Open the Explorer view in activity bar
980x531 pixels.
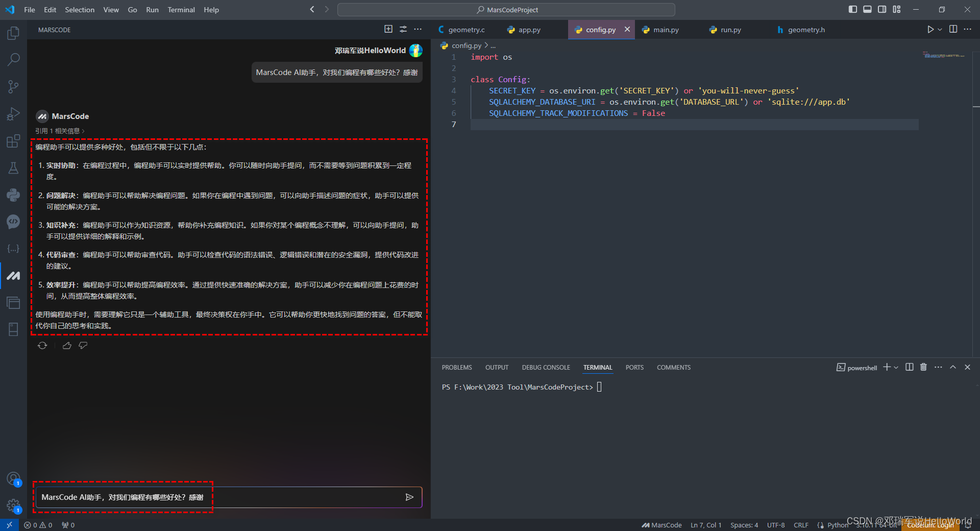(x=13, y=34)
